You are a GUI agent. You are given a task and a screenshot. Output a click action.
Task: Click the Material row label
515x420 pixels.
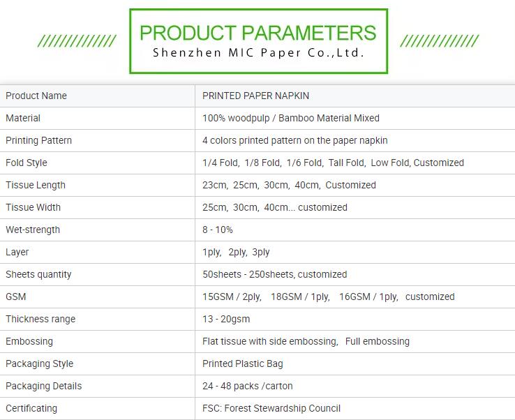pos(23,118)
